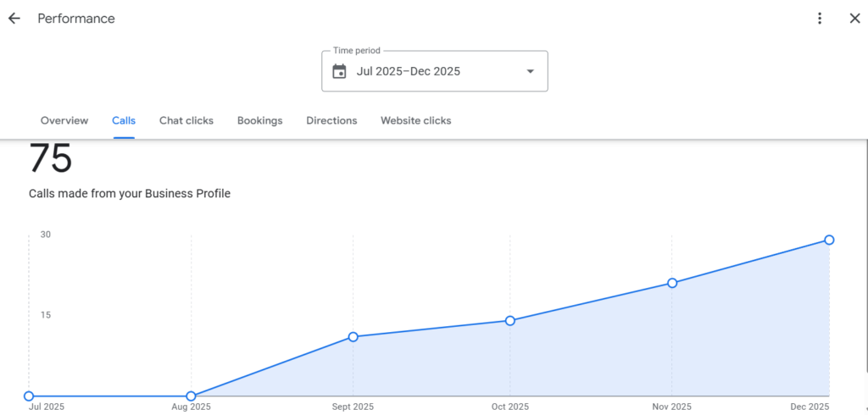Click the Jul 2025 data point
The width and height of the screenshot is (868, 415).
29,396
